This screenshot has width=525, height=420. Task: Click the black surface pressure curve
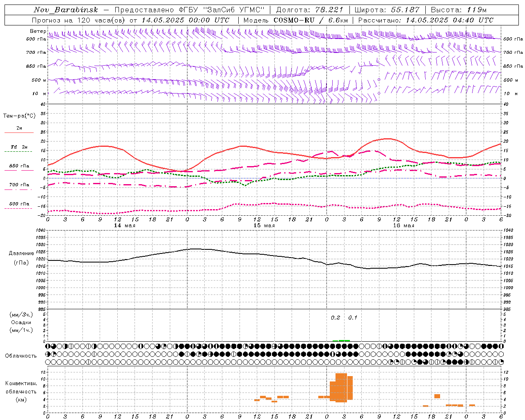[275, 256]
